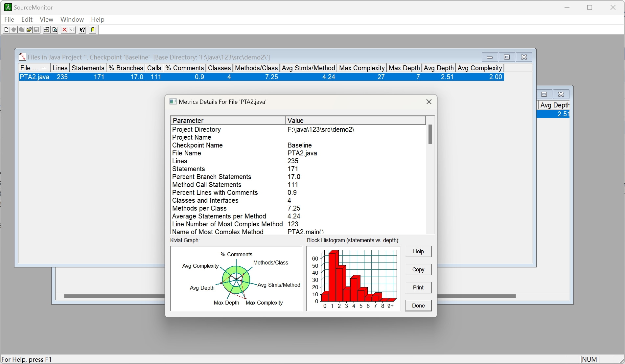Click the Kiviat Graph chart
625x364 pixels.
pos(236,278)
